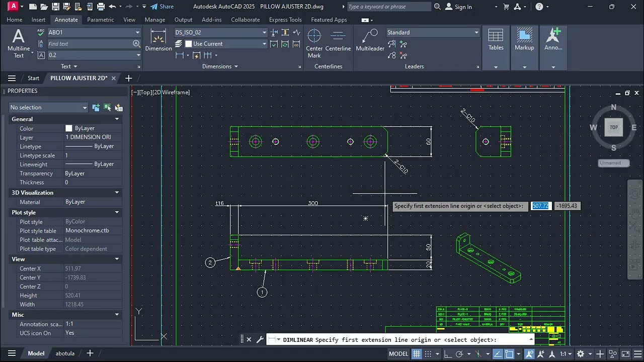Toggle Polar tracking in status bar

pos(459,353)
